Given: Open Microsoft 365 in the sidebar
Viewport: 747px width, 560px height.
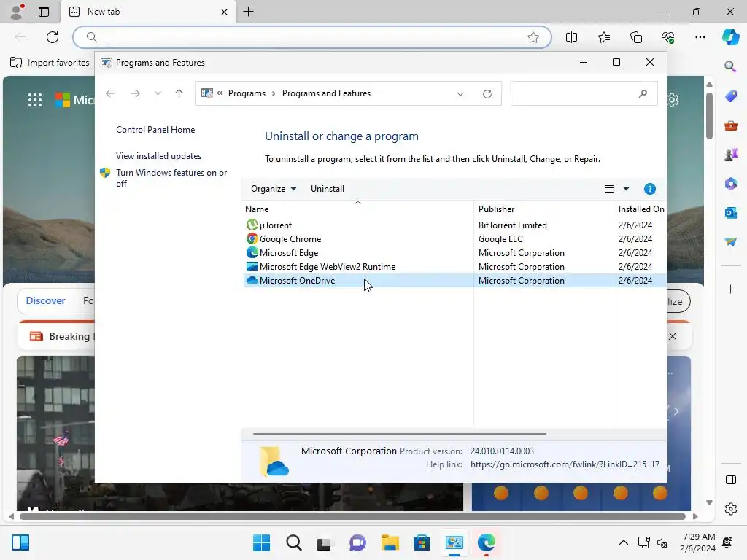Looking at the screenshot, I should [x=730, y=183].
